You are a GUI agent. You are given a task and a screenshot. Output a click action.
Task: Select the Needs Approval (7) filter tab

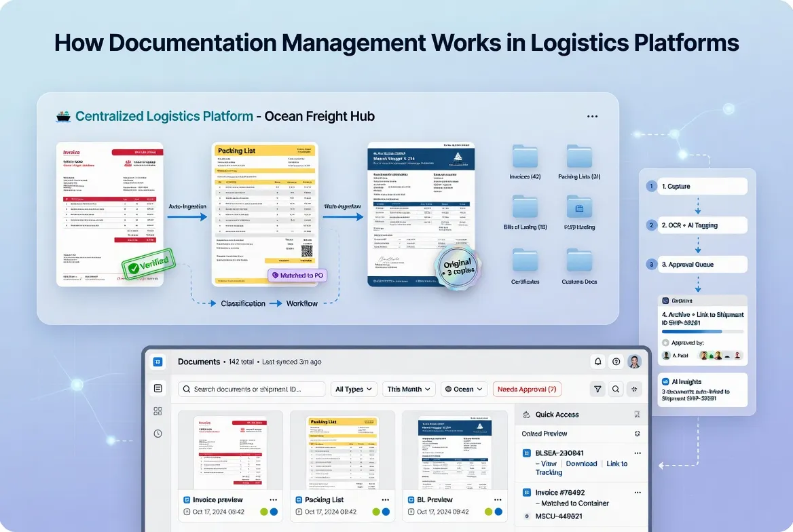point(527,389)
